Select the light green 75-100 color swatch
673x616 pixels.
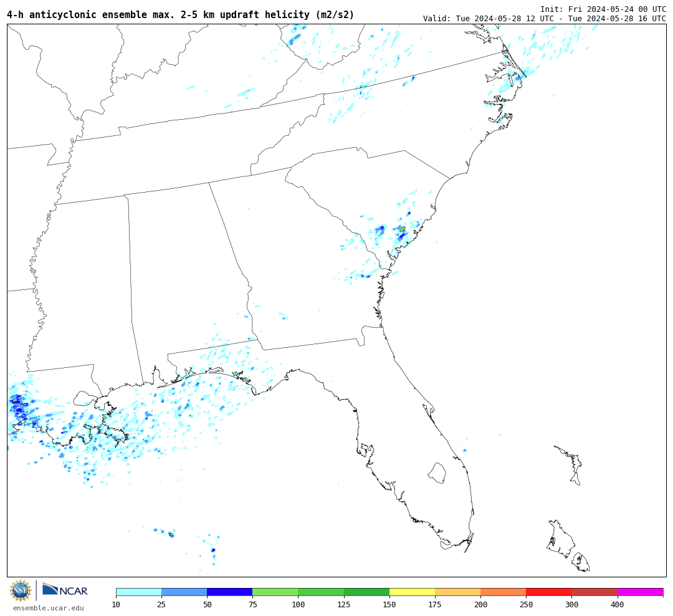[x=275, y=592]
